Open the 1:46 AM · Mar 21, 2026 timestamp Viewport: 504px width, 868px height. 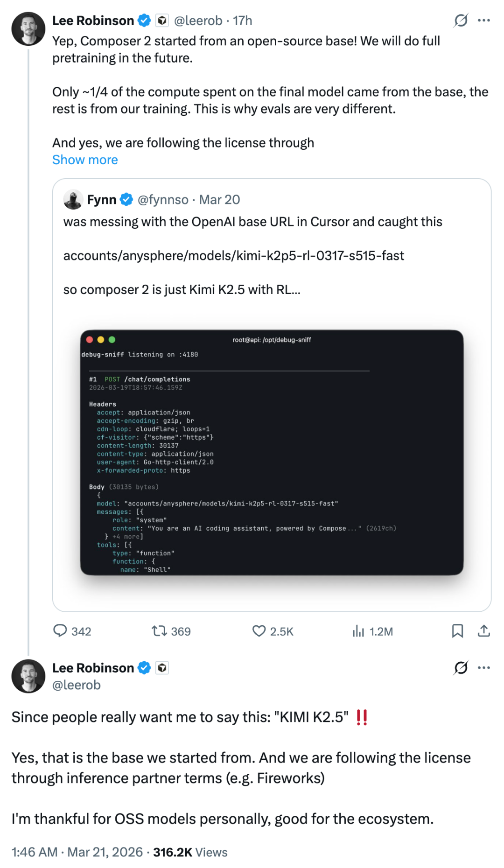click(x=77, y=852)
